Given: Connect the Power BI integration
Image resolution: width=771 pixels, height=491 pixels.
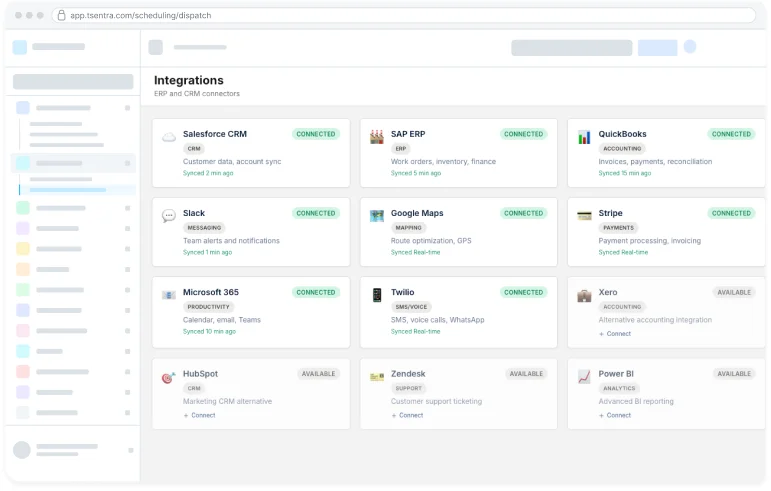Looking at the screenshot, I should 615,415.
